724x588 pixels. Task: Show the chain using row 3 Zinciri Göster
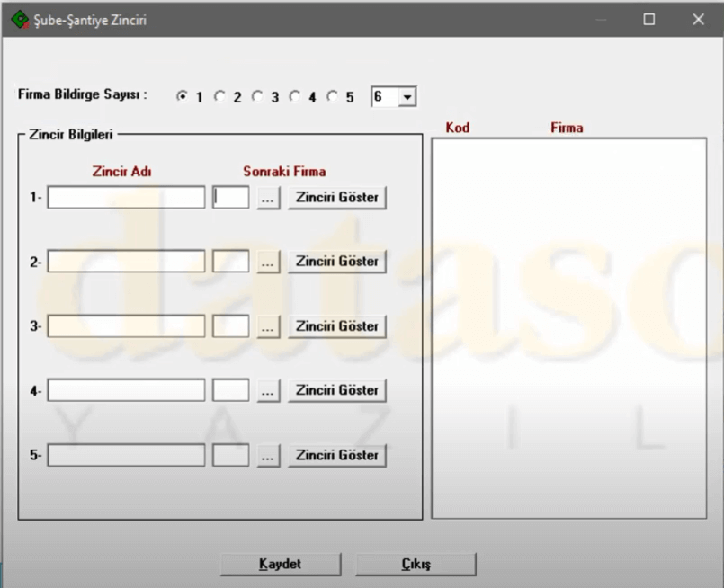(337, 326)
